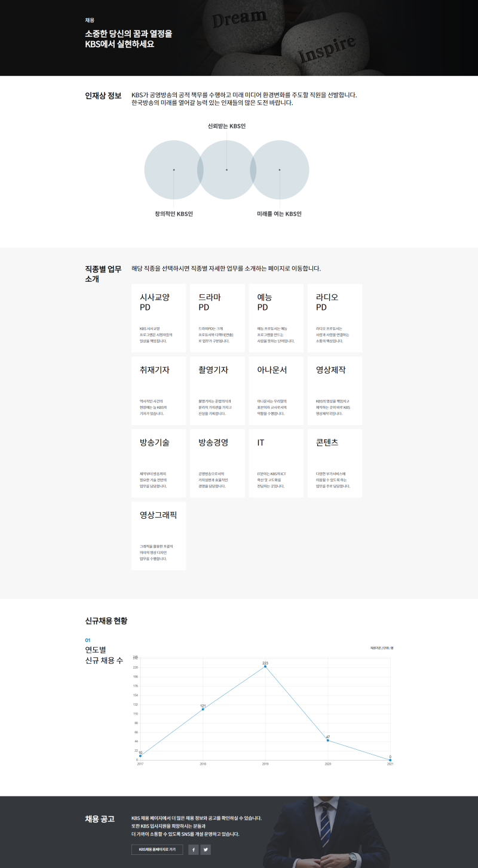Select the 방송경영 job card
Screen dimensions: 478x868
(217, 463)
